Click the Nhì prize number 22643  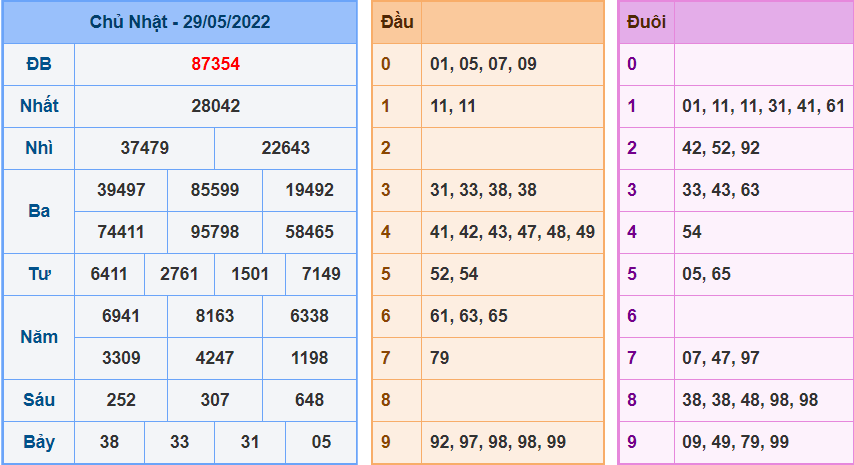tap(285, 148)
